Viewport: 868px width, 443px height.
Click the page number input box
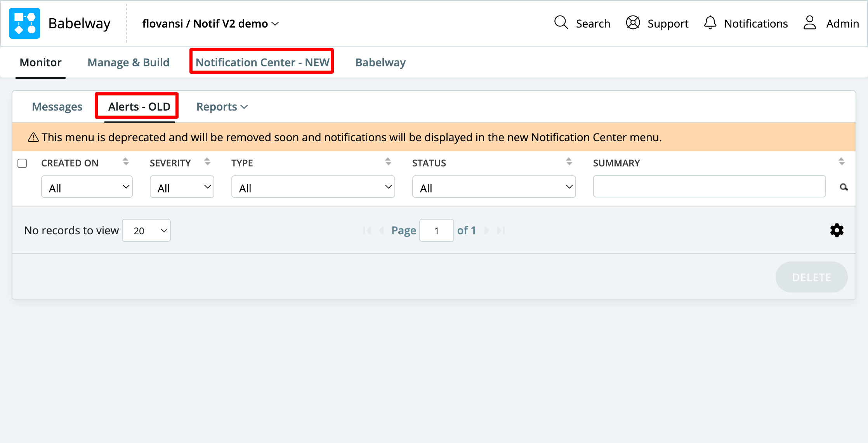pyautogui.click(x=437, y=231)
